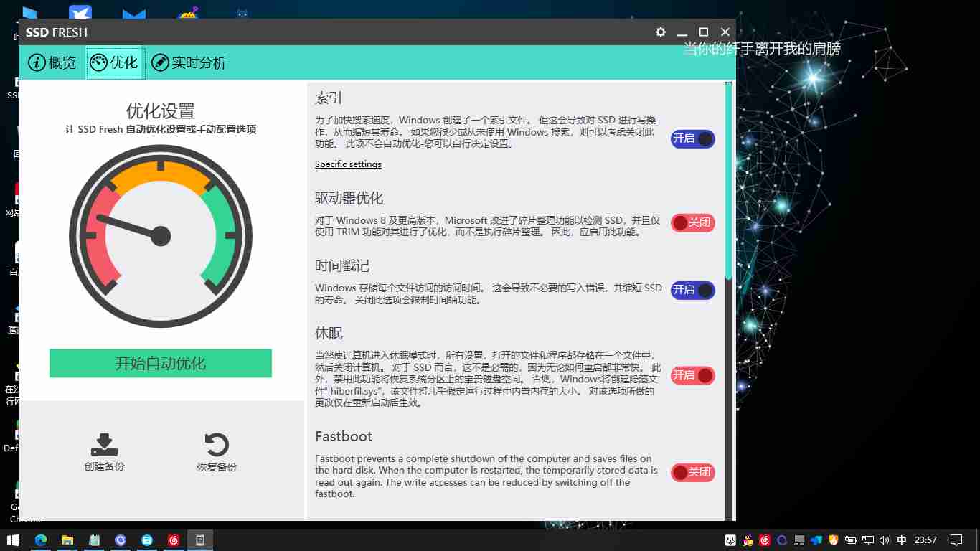Image resolution: width=980 pixels, height=551 pixels.
Task: Click the optimization panel vertical scrollbar thumb
Action: point(729,182)
